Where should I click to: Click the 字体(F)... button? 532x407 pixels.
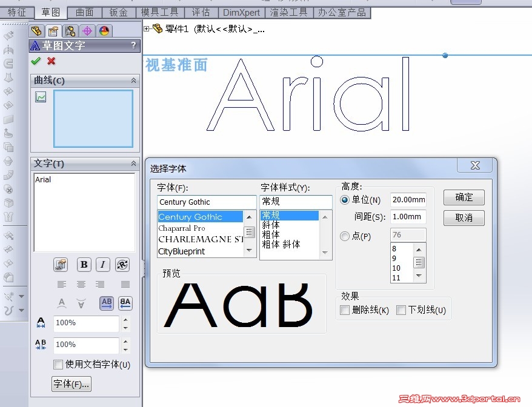(71, 383)
